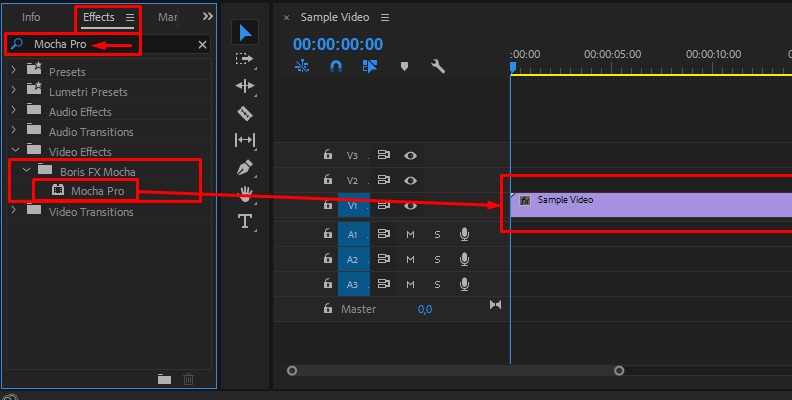Add a marker in timeline
Screen dimensions: 792x400
404,66
